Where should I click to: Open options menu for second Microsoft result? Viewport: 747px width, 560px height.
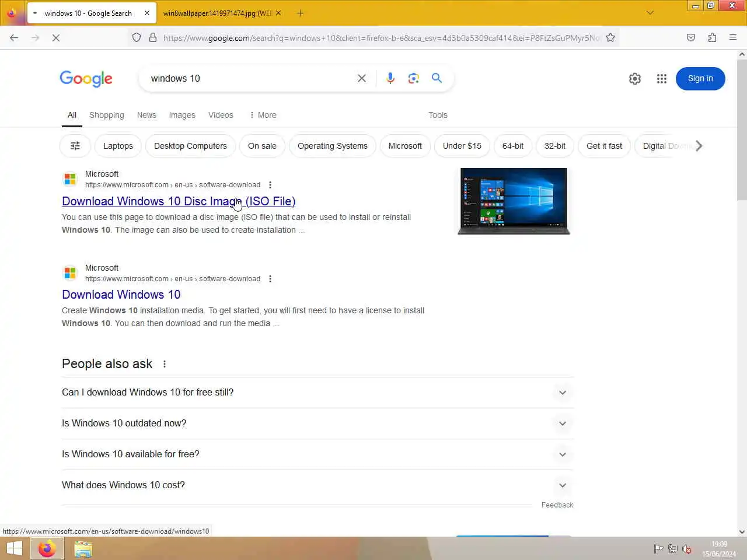270,279
